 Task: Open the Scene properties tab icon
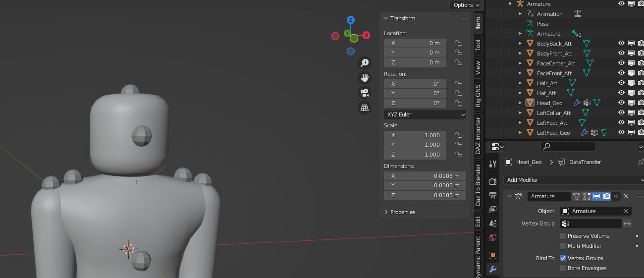pyautogui.click(x=493, y=223)
